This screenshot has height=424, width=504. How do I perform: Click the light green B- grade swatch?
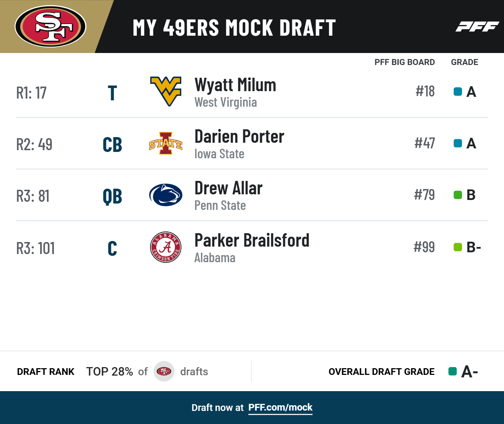[458, 247]
